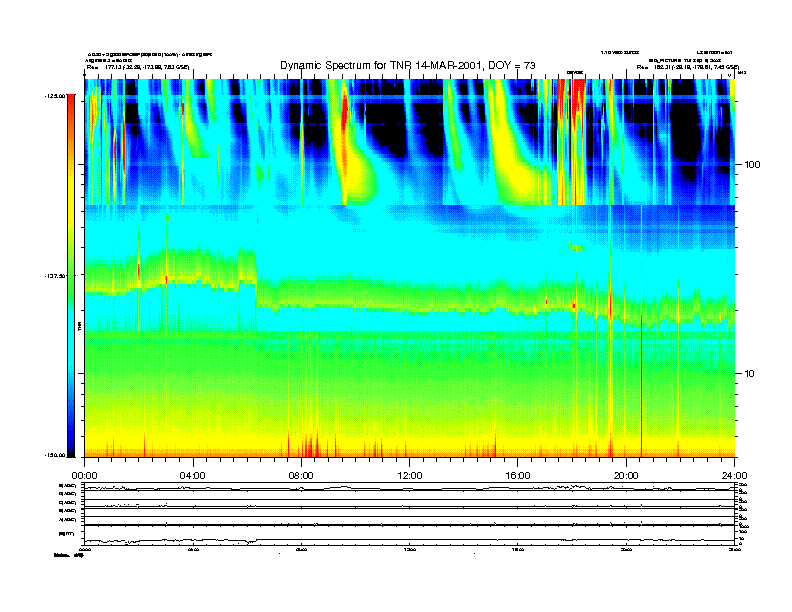
Task: Click the 10 frequency axis label
Action: click(x=750, y=374)
